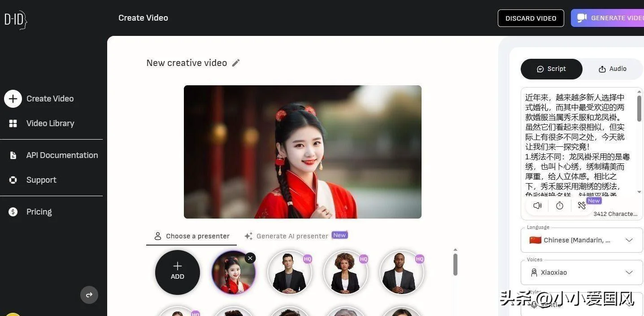644x316 pixels.
Task: Switch to the Script tab
Action: [x=552, y=69]
